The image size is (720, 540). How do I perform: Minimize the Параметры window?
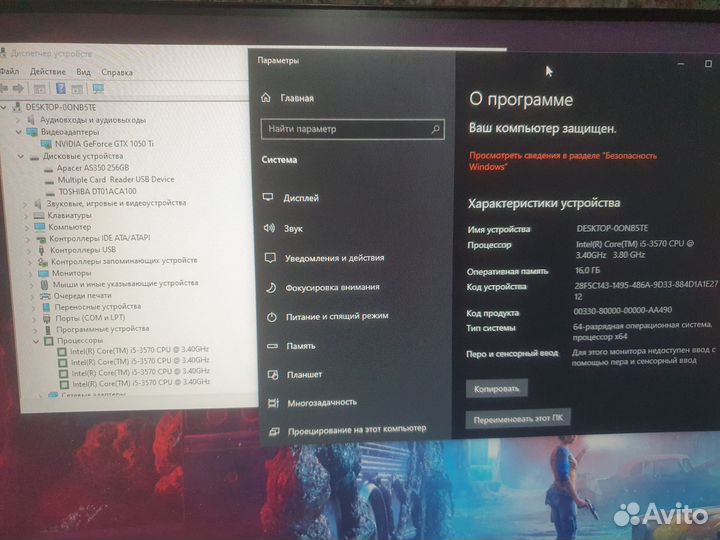tap(681, 64)
